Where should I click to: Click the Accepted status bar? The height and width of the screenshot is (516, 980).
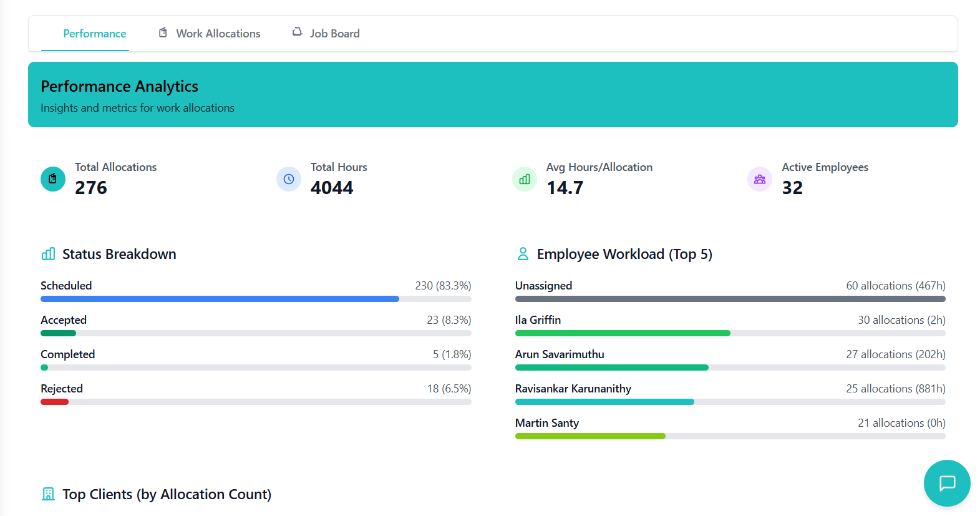pyautogui.click(x=58, y=333)
